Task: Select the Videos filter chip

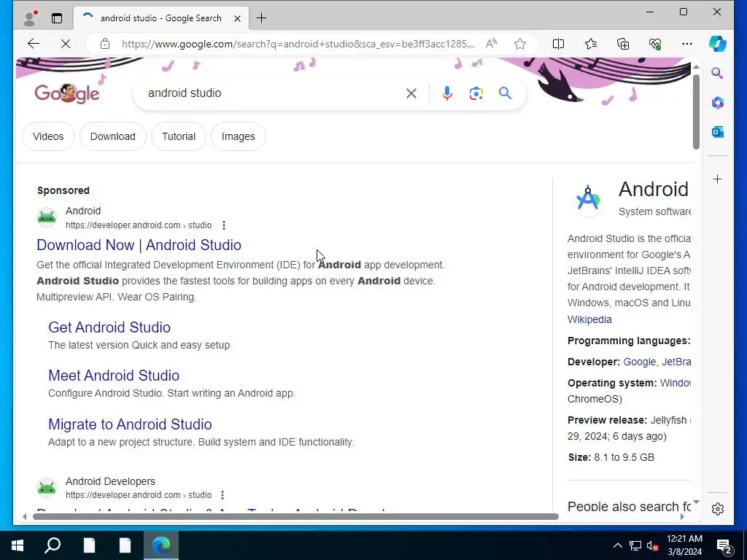Action: point(48,136)
